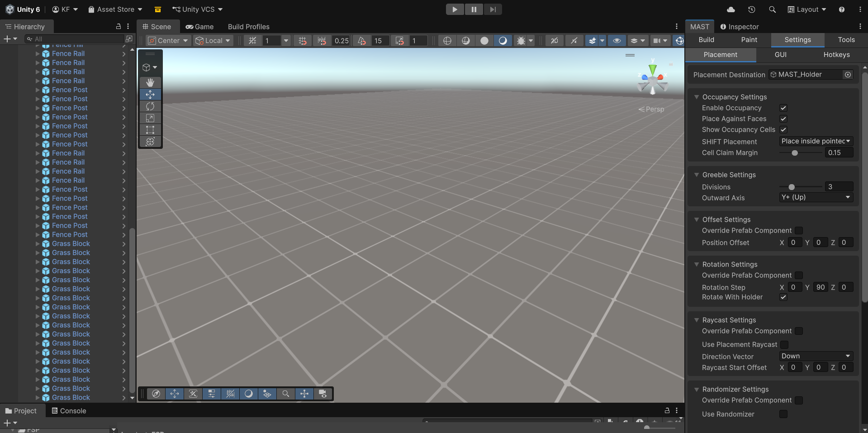Pause the editor with Pause button
The width and height of the screenshot is (868, 433).
click(474, 10)
